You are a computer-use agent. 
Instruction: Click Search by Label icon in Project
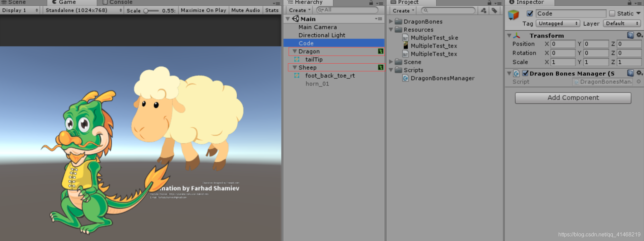tap(494, 10)
